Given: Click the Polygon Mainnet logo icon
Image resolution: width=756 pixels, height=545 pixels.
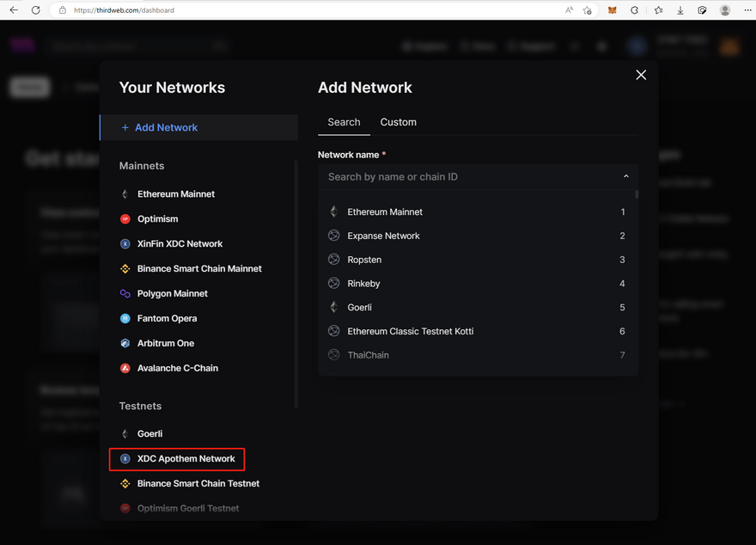Looking at the screenshot, I should (x=125, y=294).
